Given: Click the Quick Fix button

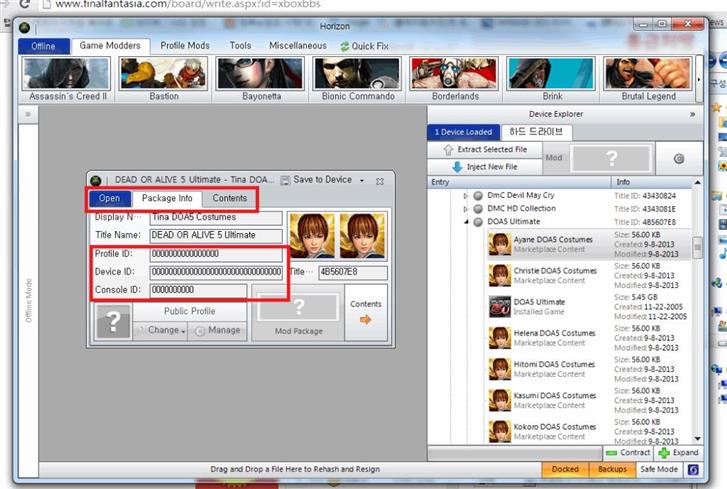Looking at the screenshot, I should [364, 46].
